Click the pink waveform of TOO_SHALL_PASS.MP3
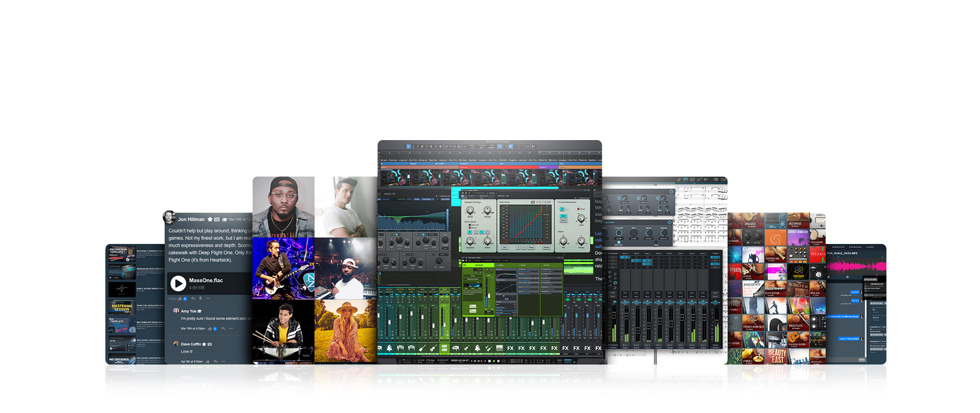980x413 pixels. coord(857,267)
